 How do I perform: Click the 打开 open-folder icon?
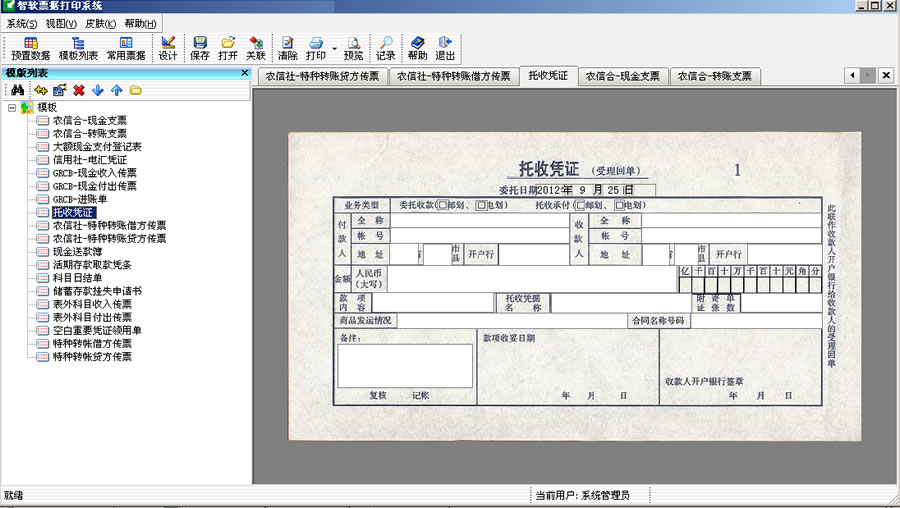click(x=227, y=49)
